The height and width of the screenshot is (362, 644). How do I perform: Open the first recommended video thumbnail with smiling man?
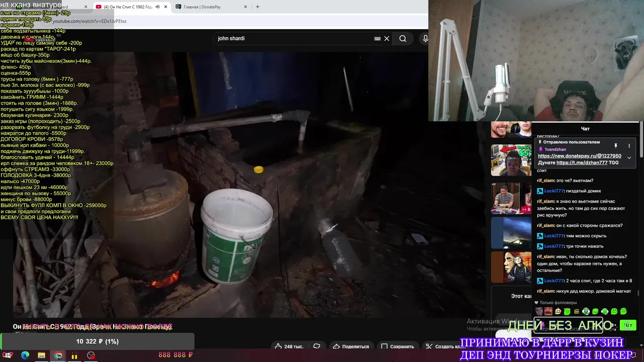(x=511, y=129)
